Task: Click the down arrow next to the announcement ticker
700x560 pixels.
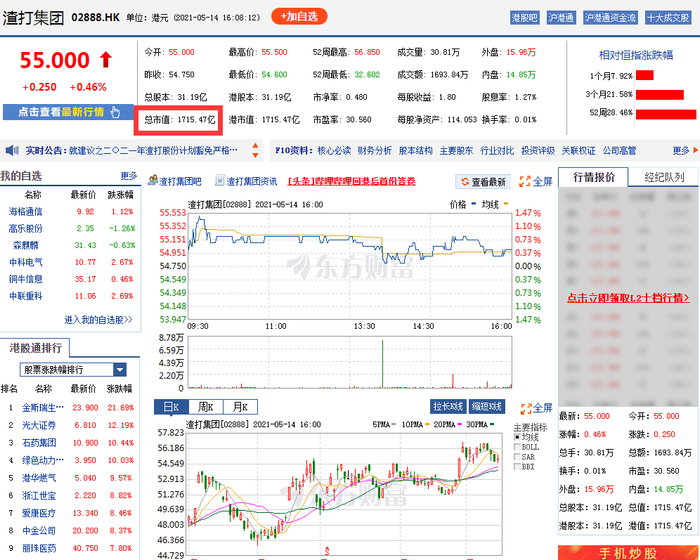Action: (255, 155)
